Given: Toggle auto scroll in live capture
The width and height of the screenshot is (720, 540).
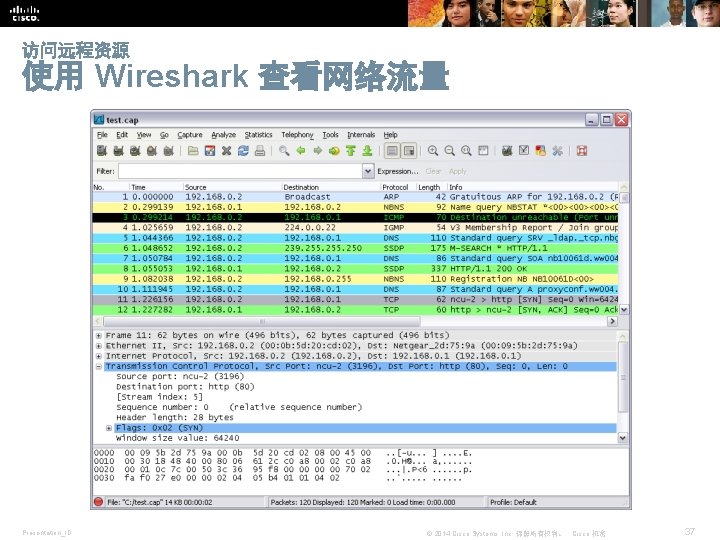Looking at the screenshot, I should click(x=408, y=151).
